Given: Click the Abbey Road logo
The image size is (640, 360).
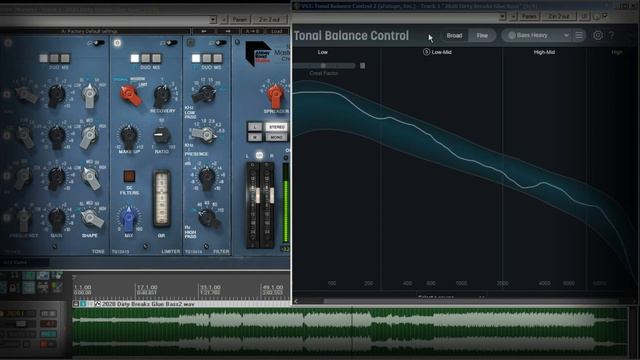Looking at the screenshot, I should pos(258,53).
